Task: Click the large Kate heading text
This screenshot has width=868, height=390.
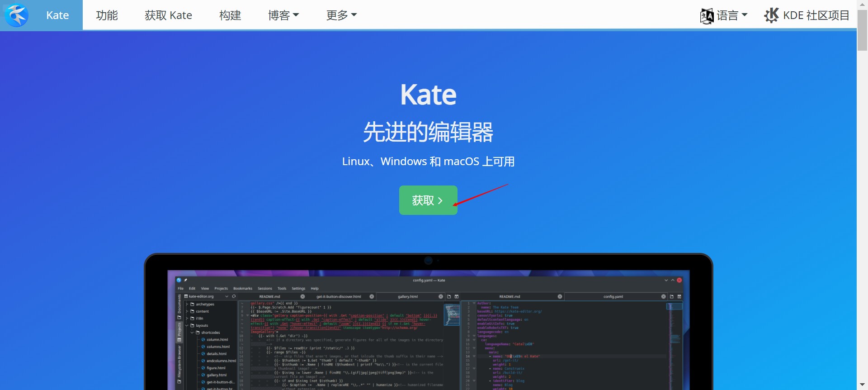Action: click(x=428, y=95)
